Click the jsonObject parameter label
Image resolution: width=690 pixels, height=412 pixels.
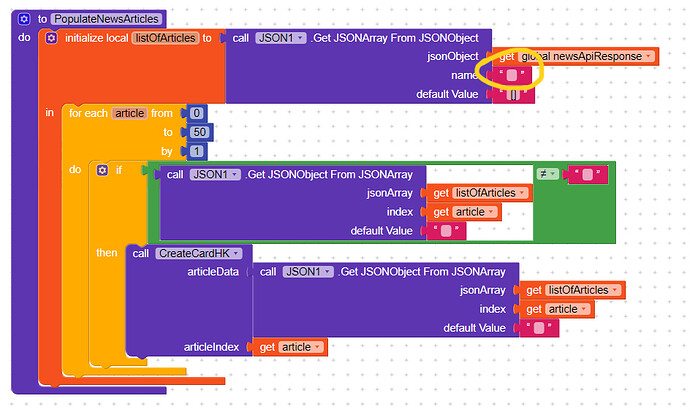point(453,56)
